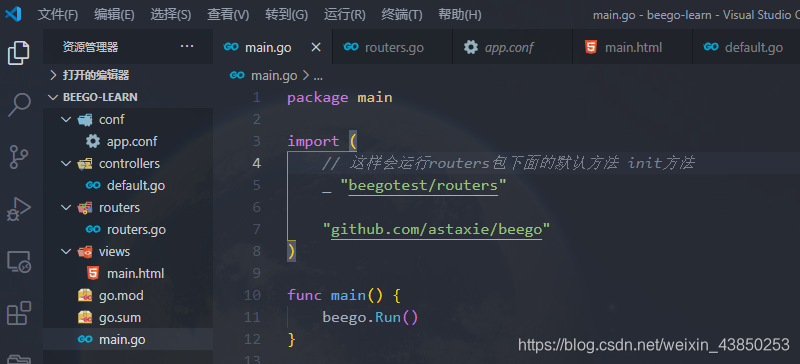This screenshot has height=364, width=800.
Task: Switch to the routers.go editor tab
Action: coord(392,47)
